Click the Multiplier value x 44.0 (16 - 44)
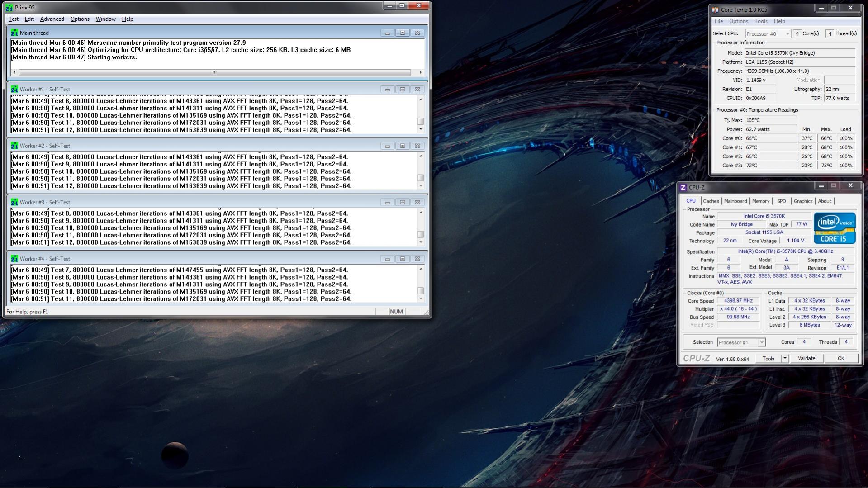 pos(738,309)
